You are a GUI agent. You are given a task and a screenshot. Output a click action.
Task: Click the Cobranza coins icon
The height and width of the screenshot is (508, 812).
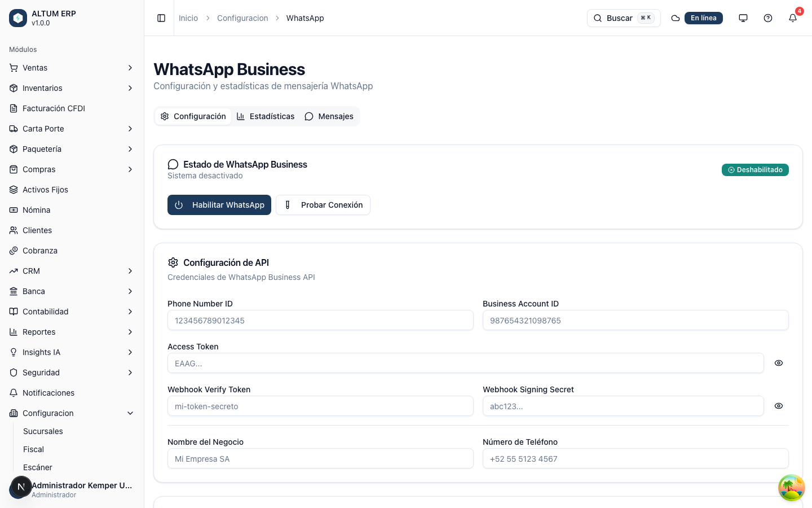click(14, 251)
